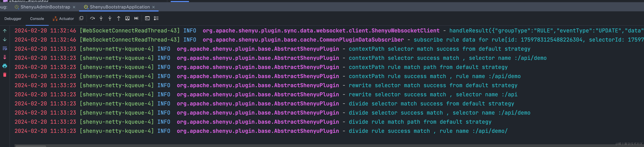Close the ShenyuBootstrapApplication tab
This screenshot has width=644, height=147.
[x=153, y=7]
